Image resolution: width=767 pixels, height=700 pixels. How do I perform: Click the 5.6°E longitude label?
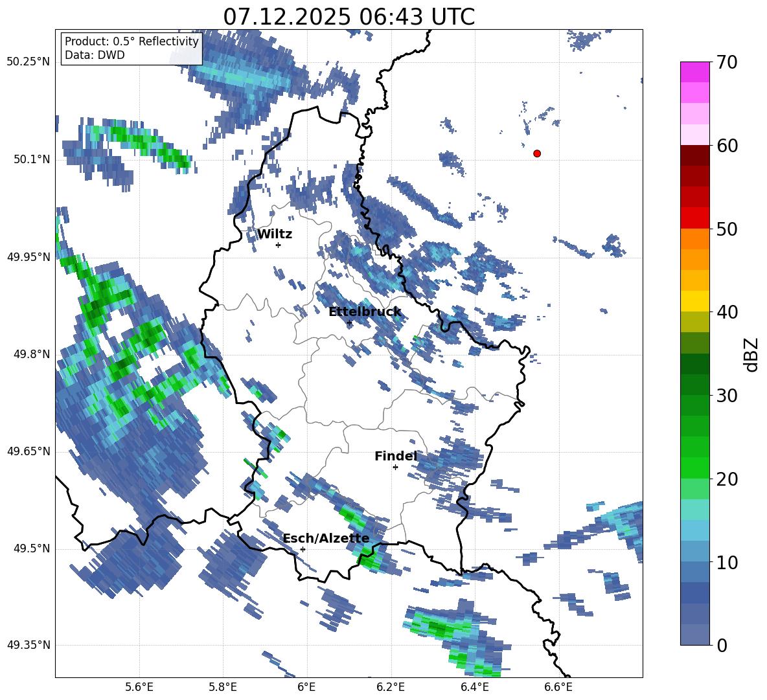(139, 687)
